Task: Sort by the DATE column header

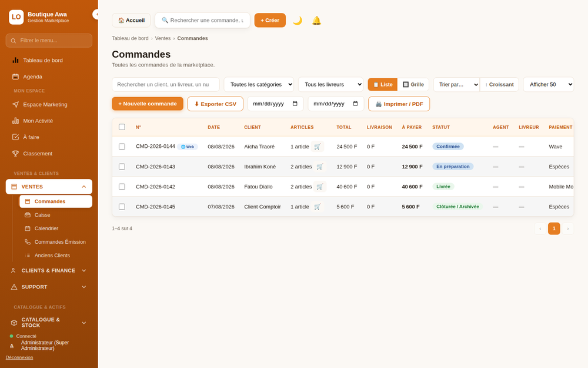Action: pyautogui.click(x=214, y=127)
